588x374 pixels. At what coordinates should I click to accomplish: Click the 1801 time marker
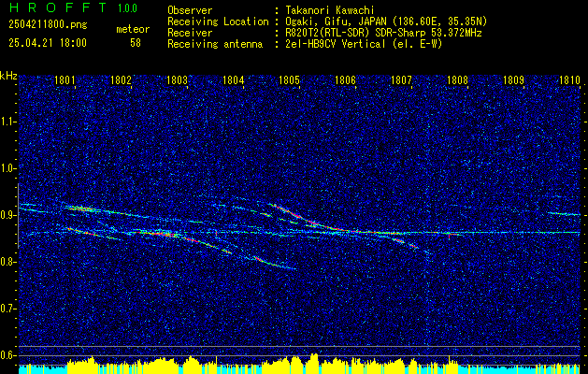coord(65,80)
